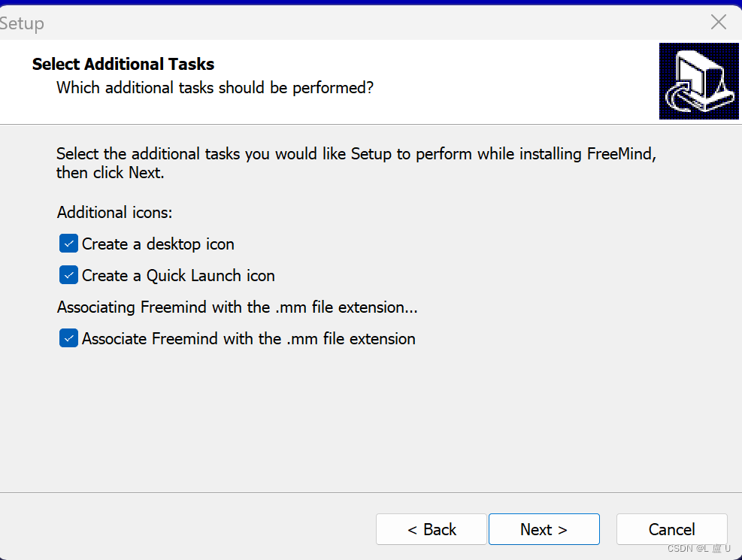
Task: Proceed by clicking Next >
Action: pos(544,529)
